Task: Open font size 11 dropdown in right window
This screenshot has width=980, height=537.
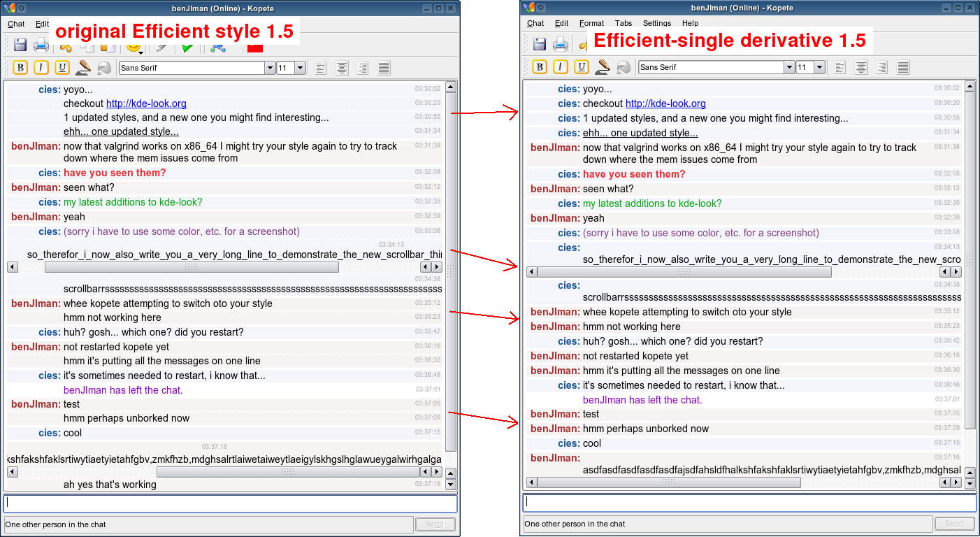Action: [x=819, y=68]
